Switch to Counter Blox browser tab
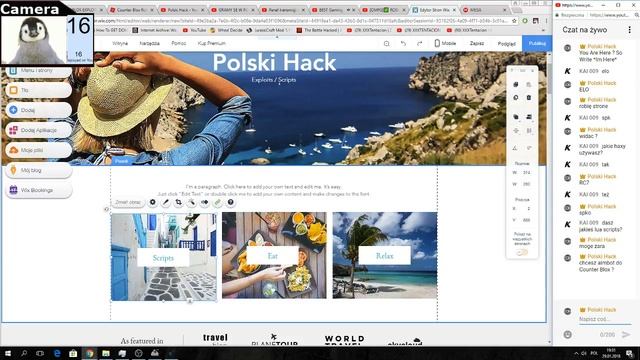The image size is (640, 360). [132, 10]
